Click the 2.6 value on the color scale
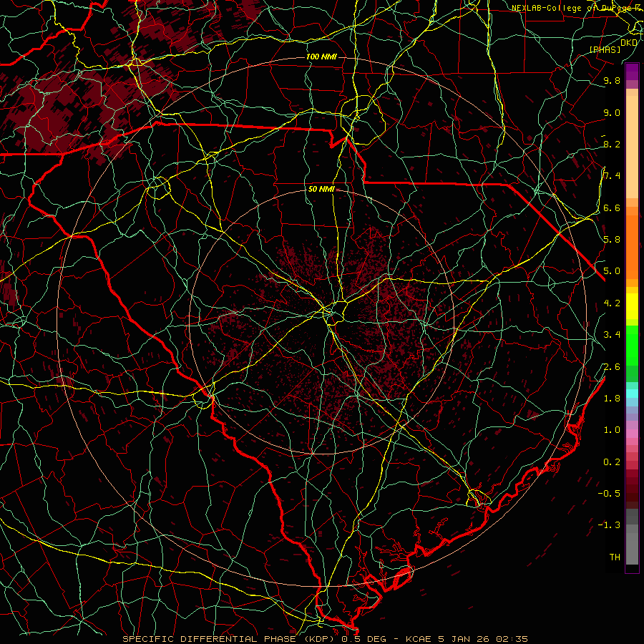The height and width of the screenshot is (644, 644). click(612, 367)
